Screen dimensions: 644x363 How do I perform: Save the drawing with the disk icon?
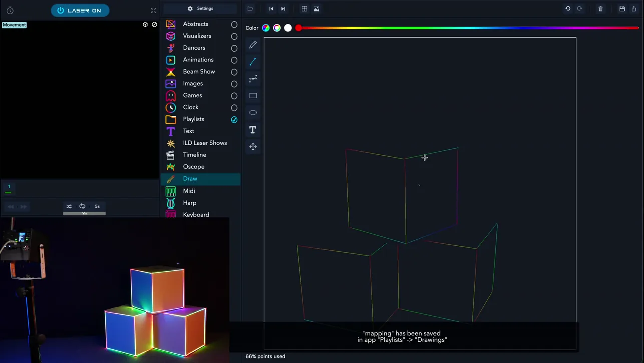(622, 9)
